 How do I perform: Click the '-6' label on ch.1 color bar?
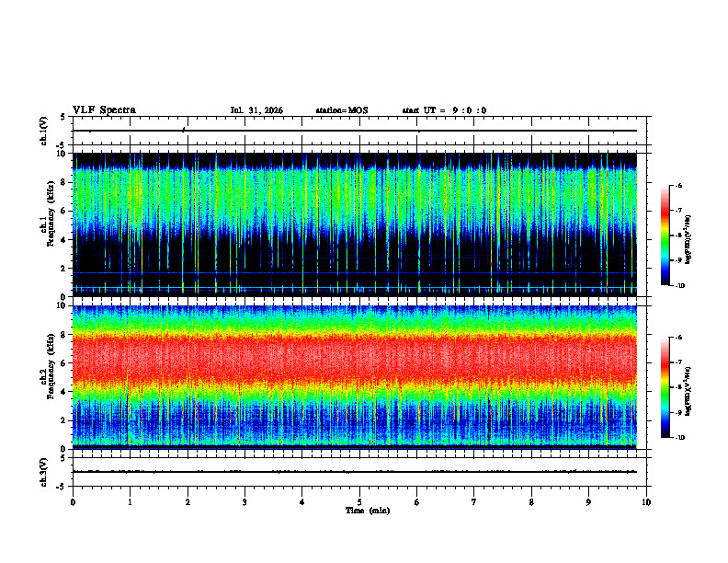pyautogui.click(x=678, y=186)
